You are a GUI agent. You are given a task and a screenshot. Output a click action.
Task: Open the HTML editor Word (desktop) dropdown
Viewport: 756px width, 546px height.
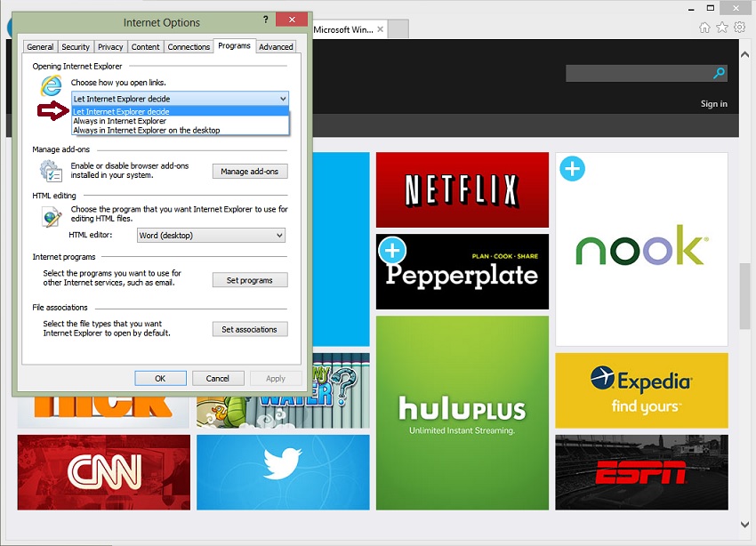point(211,235)
